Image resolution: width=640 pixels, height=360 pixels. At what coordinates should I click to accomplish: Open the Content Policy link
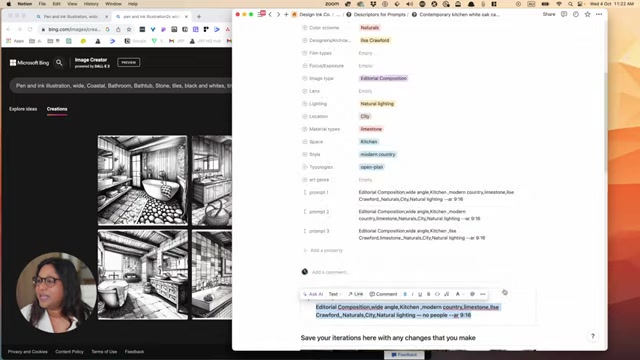click(x=69, y=351)
